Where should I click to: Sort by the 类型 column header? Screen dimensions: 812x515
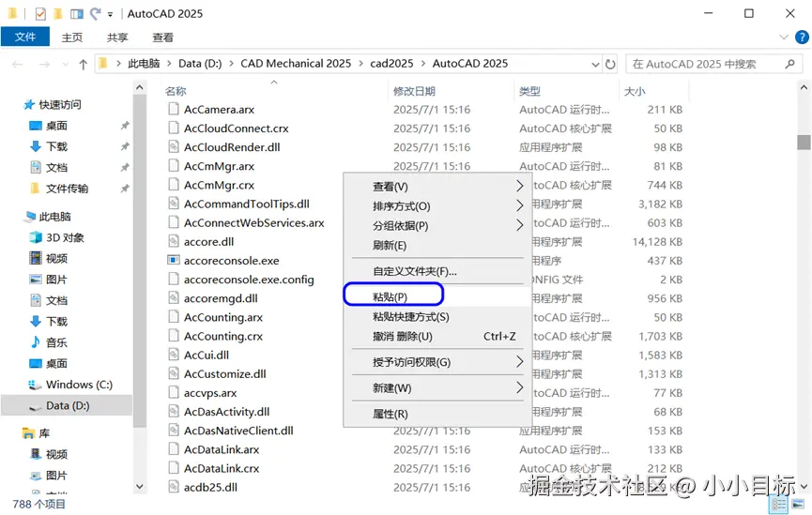pos(529,92)
